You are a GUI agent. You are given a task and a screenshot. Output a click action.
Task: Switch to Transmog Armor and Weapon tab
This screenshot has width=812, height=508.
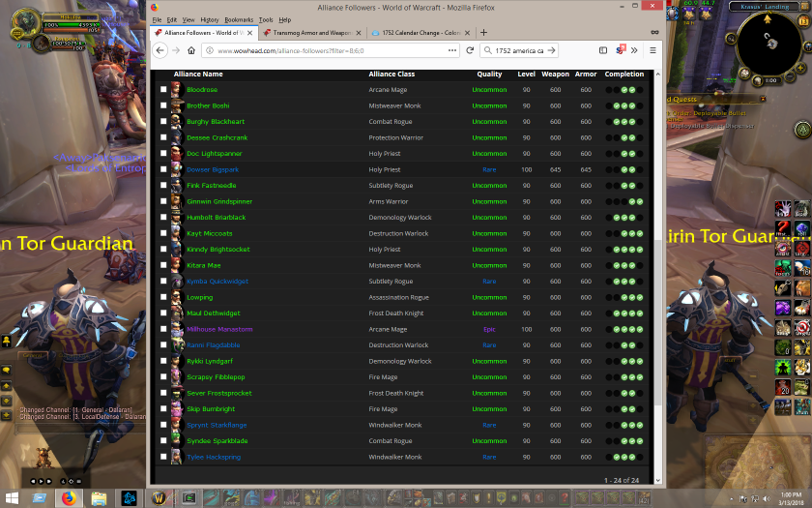click(312, 33)
